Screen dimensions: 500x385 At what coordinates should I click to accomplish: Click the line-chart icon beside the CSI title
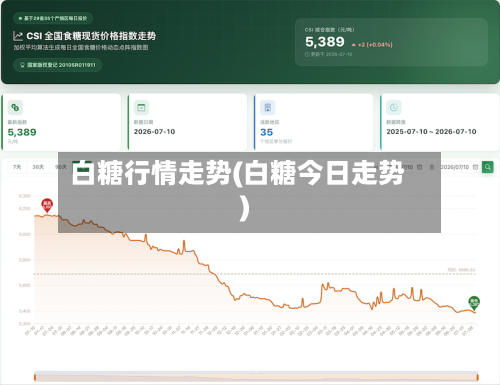click(18, 36)
